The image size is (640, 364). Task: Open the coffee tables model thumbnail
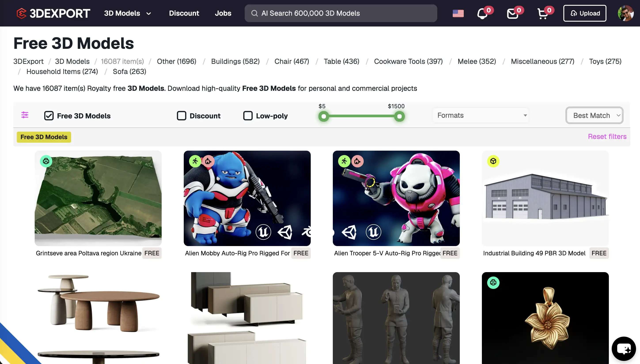[98, 318]
